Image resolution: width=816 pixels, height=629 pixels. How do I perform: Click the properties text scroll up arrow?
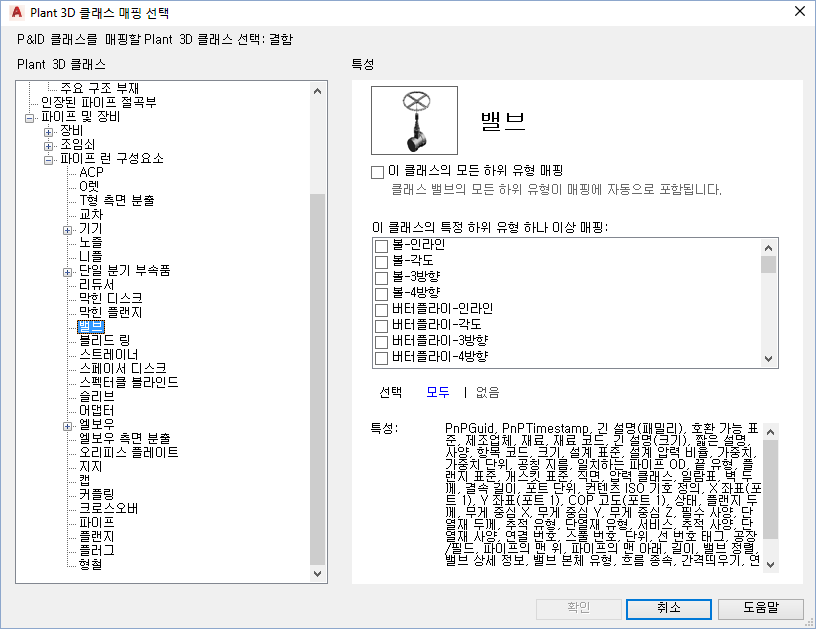coord(771,432)
